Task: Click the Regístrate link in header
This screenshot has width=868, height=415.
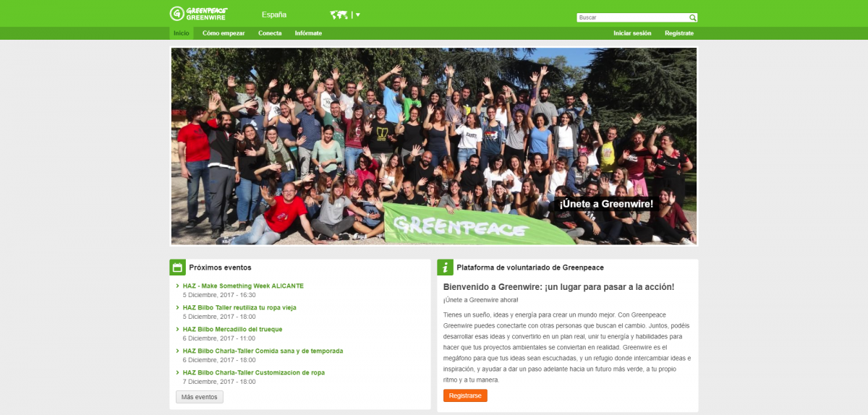Action: pos(679,33)
